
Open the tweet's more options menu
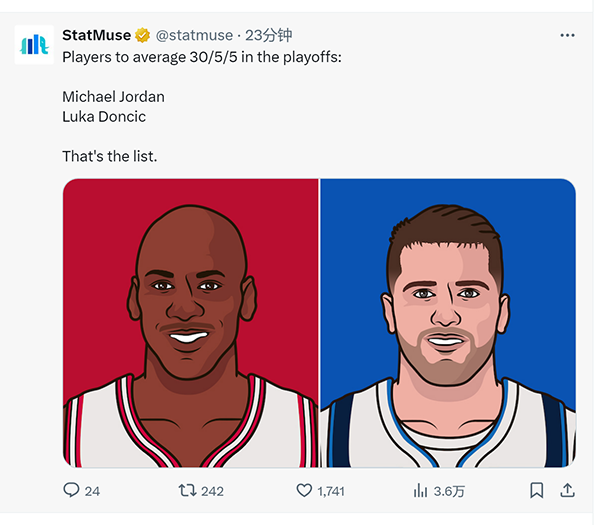click(567, 35)
